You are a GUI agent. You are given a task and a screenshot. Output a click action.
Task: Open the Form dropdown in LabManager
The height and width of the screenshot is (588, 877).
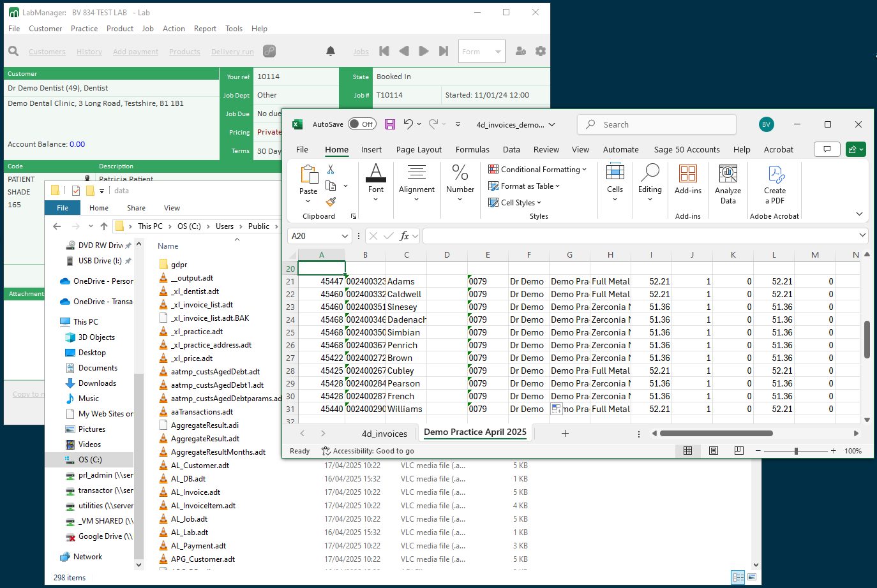482,52
